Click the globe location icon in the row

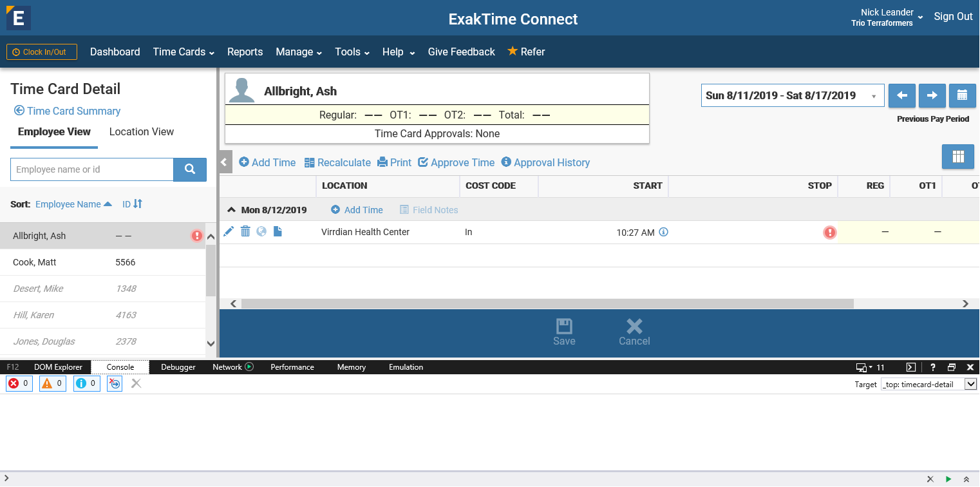pyautogui.click(x=261, y=231)
